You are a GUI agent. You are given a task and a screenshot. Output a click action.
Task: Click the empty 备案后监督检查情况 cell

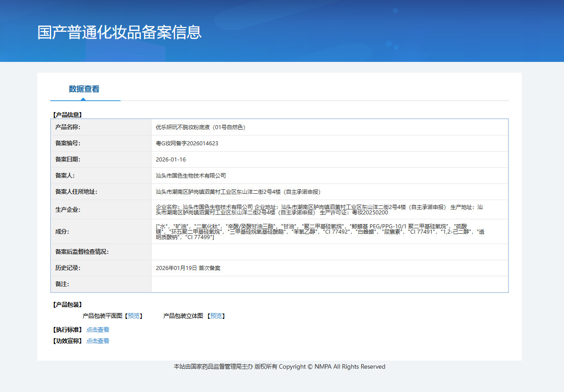[x=330, y=252]
